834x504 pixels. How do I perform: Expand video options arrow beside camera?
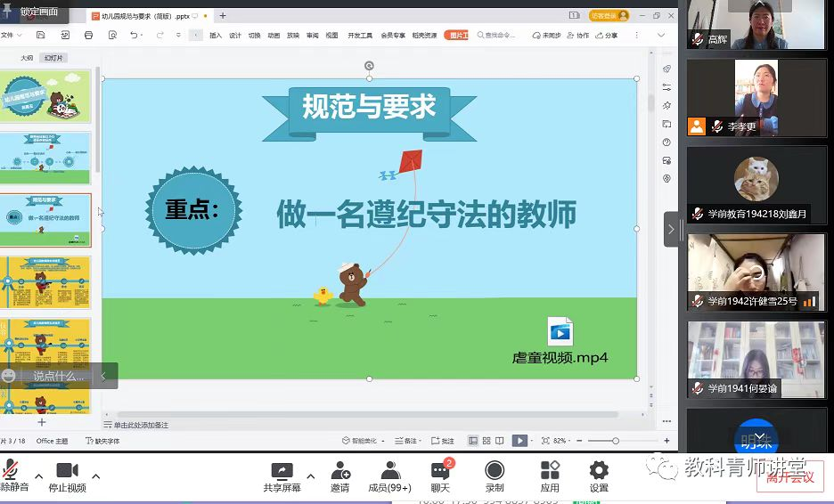95,476
